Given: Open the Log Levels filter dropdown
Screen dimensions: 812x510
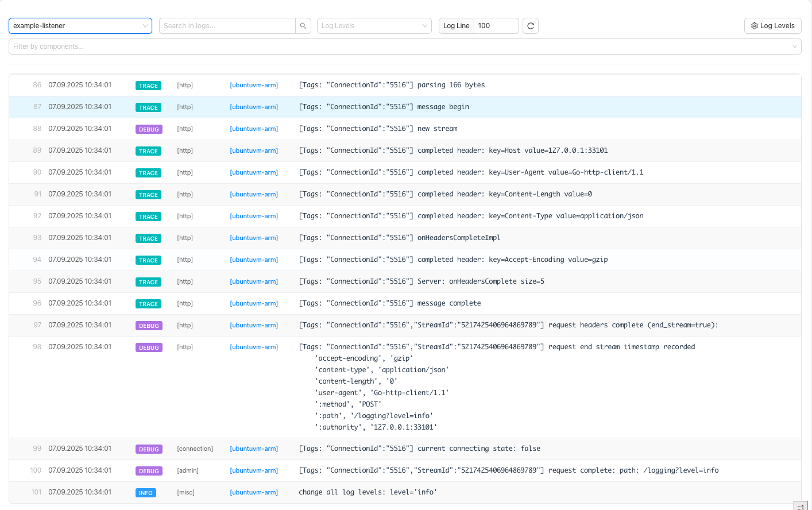Looking at the screenshot, I should click(x=374, y=25).
